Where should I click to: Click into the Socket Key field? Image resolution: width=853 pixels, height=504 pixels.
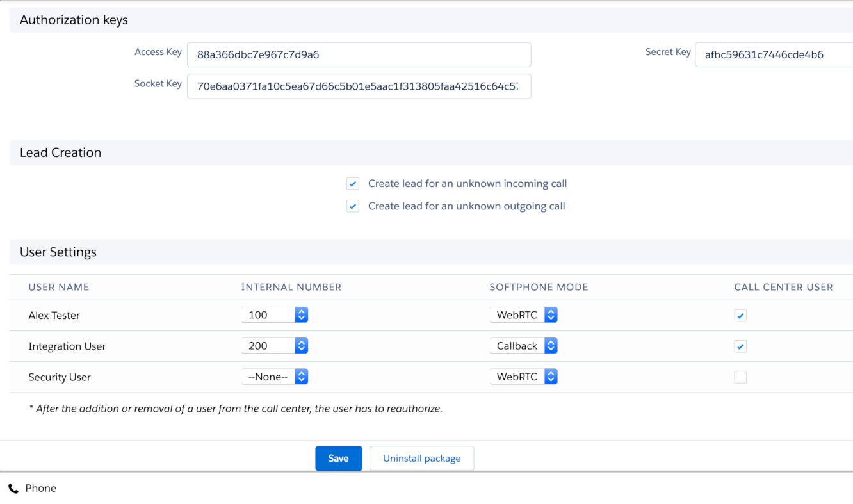pyautogui.click(x=359, y=86)
